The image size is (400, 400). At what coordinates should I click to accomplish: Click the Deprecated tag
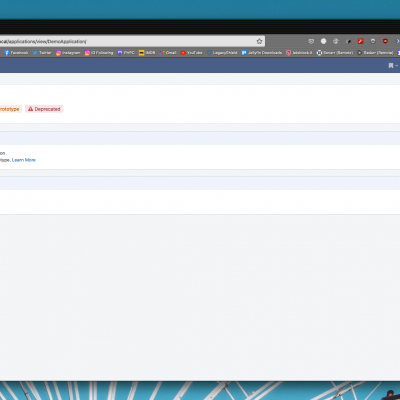[44, 109]
